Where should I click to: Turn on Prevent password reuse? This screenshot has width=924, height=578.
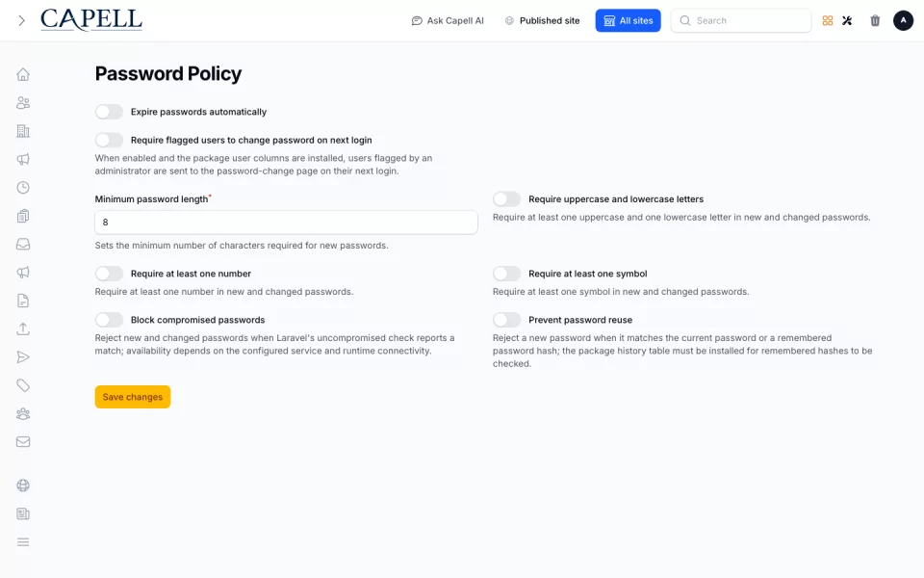point(507,320)
